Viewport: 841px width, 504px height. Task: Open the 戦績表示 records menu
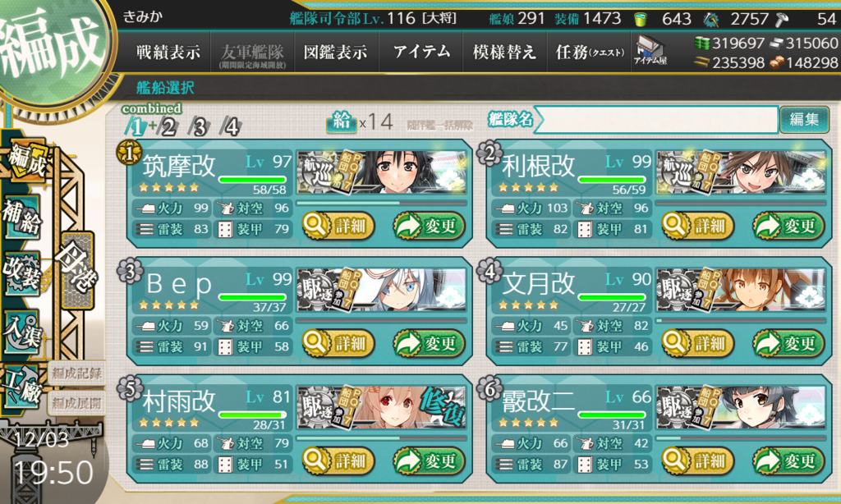(168, 52)
